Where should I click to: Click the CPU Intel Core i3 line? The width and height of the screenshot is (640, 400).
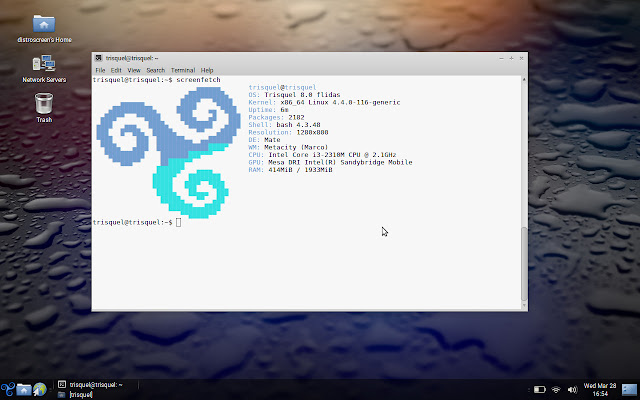(x=322, y=155)
